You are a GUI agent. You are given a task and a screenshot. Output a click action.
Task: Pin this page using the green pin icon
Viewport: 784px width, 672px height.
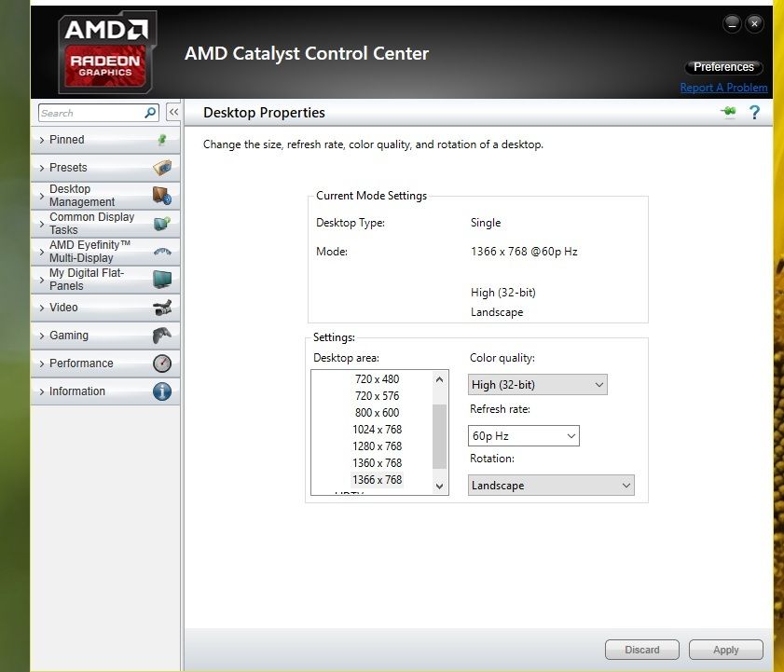[728, 112]
